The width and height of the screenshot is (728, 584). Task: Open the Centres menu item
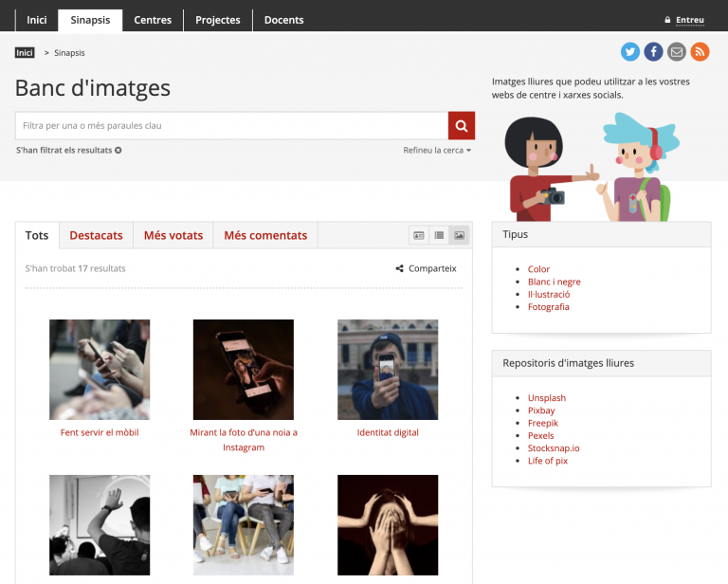[153, 20]
